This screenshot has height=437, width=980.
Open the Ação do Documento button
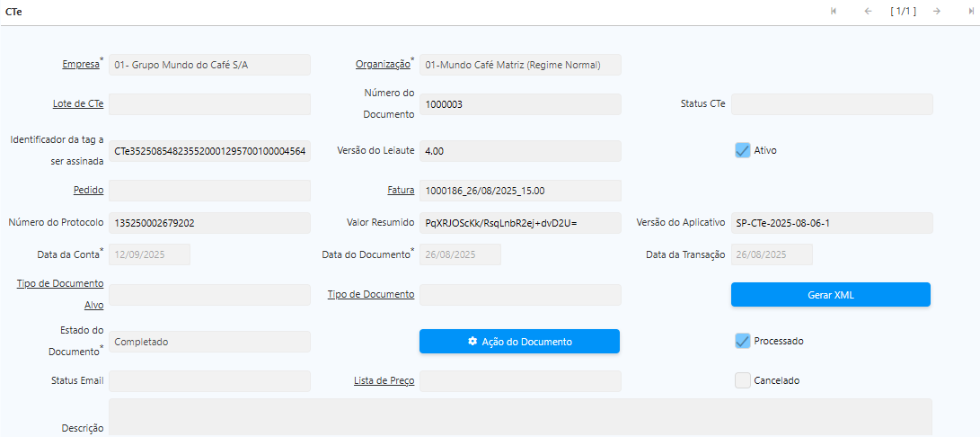point(519,342)
